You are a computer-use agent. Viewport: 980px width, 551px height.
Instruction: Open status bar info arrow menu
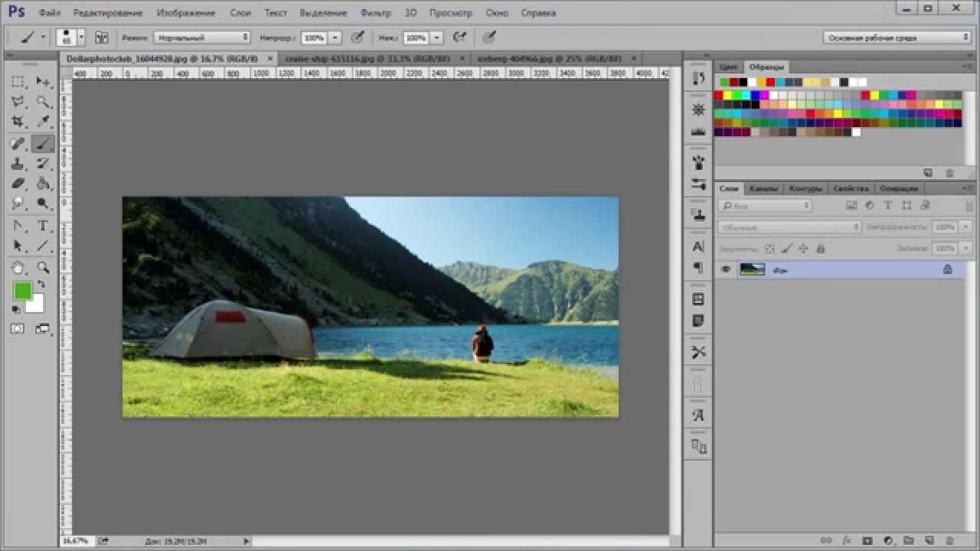click(x=246, y=541)
